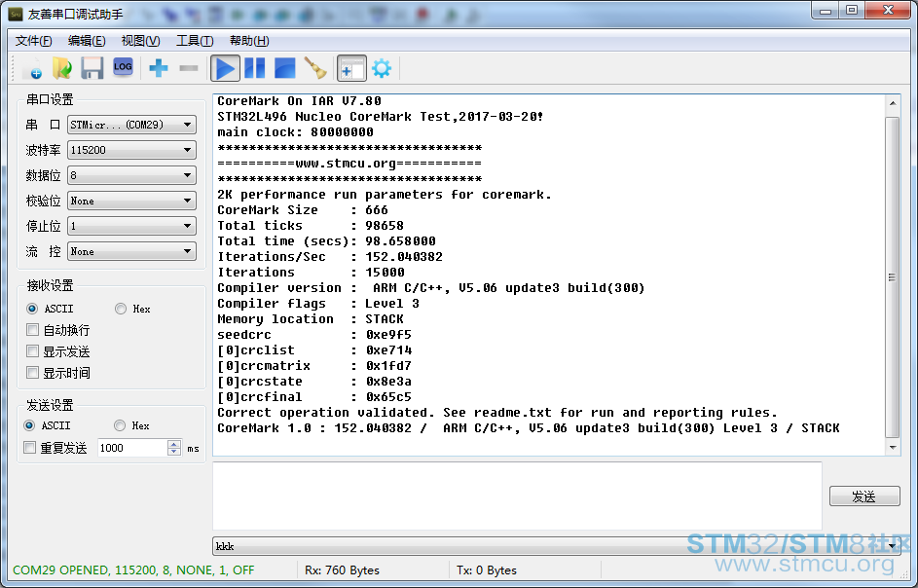Open the baud rate 115200 dropdown
This screenshot has width=918, height=588.
[131, 150]
